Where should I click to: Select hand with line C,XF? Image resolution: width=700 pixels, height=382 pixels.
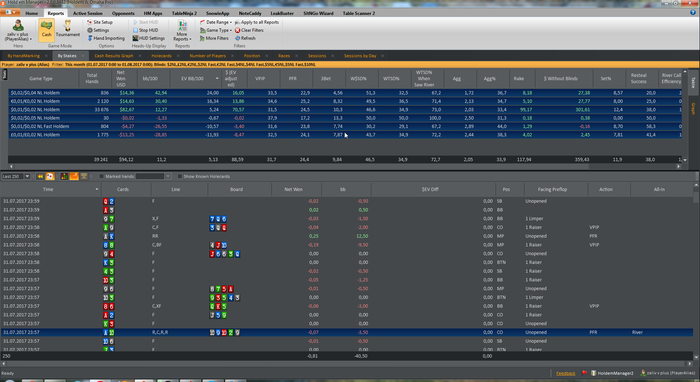347,306
